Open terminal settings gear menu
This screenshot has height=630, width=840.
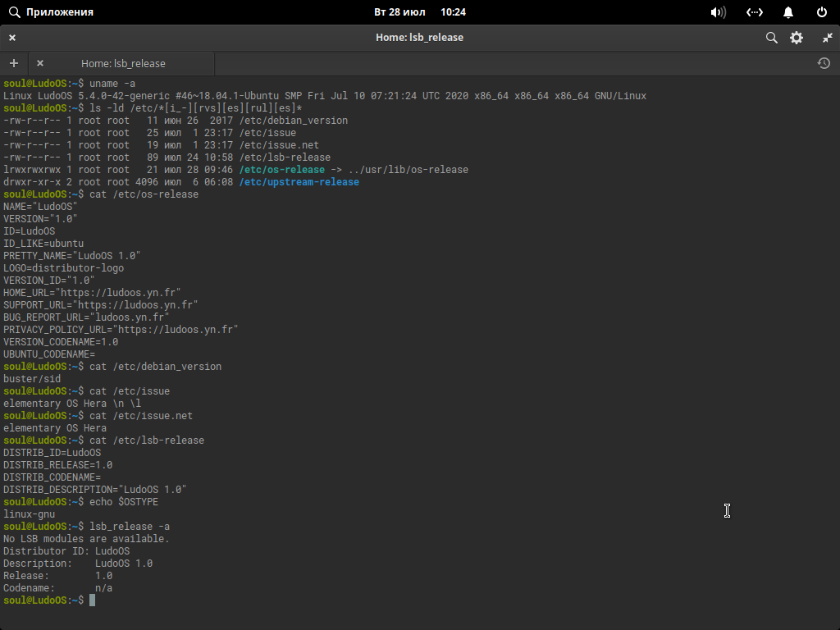tap(797, 38)
